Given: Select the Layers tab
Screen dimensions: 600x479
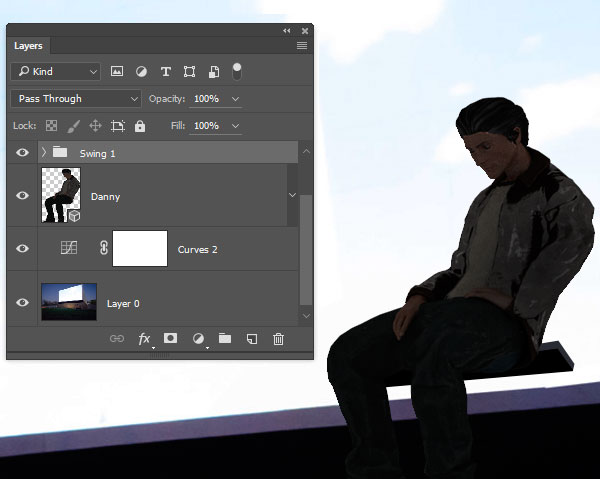Looking at the screenshot, I should (28, 46).
